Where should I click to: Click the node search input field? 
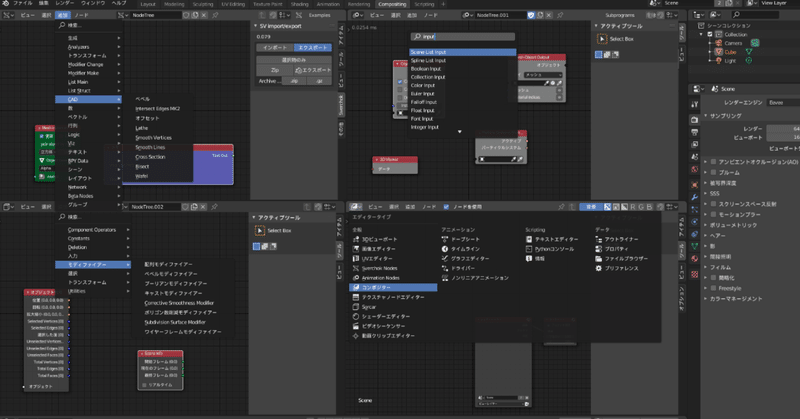coord(463,37)
